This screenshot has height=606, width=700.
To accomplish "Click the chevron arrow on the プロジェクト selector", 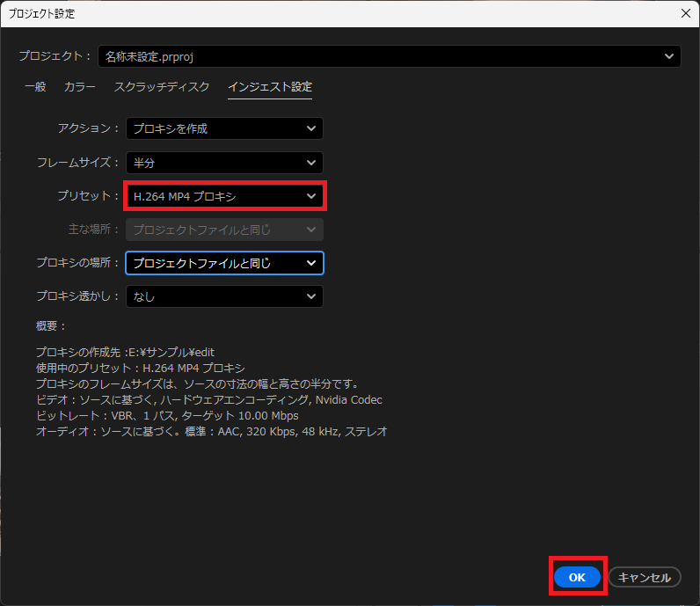I will [x=670, y=56].
